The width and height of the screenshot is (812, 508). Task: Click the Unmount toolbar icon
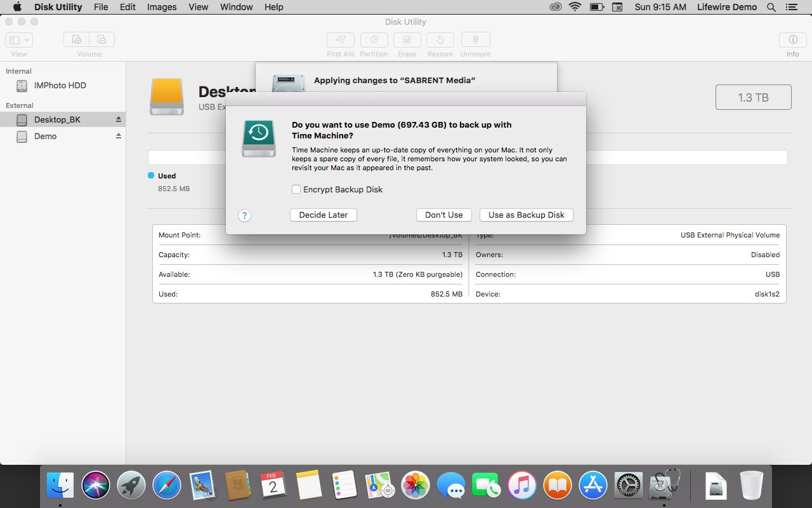[x=475, y=39]
